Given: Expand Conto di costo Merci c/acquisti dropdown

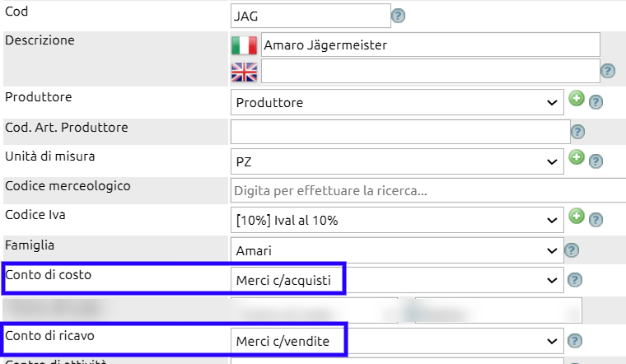Looking at the screenshot, I should [x=397, y=280].
